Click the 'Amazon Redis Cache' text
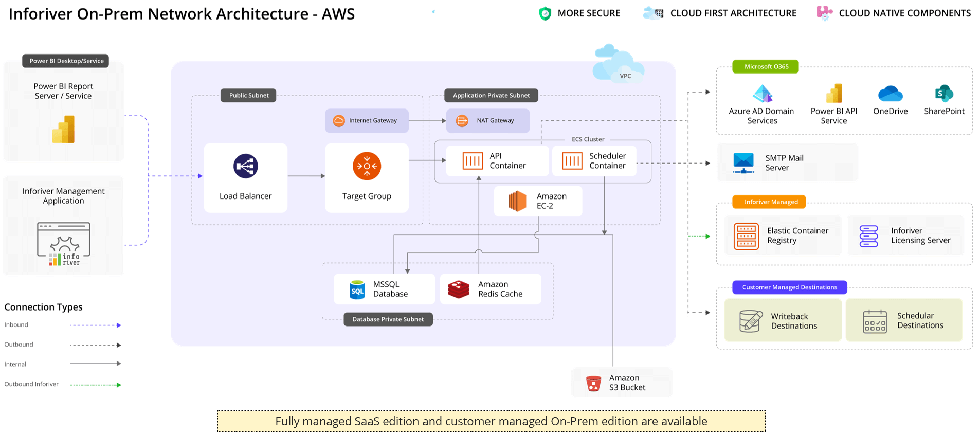This screenshot has height=435, width=980. click(500, 289)
